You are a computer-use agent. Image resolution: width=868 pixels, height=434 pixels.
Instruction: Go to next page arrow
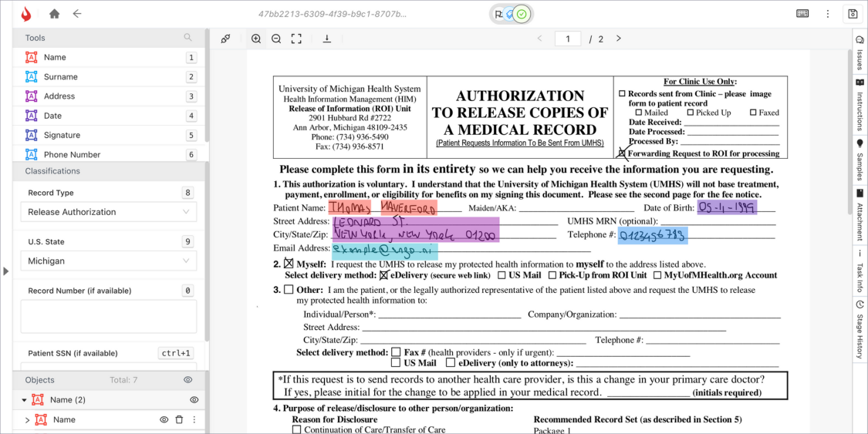618,39
